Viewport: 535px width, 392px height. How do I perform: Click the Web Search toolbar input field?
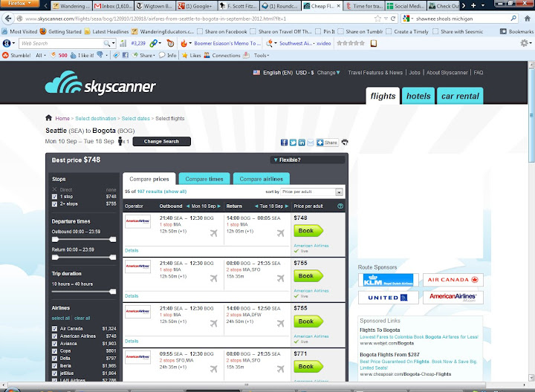pos(62,43)
